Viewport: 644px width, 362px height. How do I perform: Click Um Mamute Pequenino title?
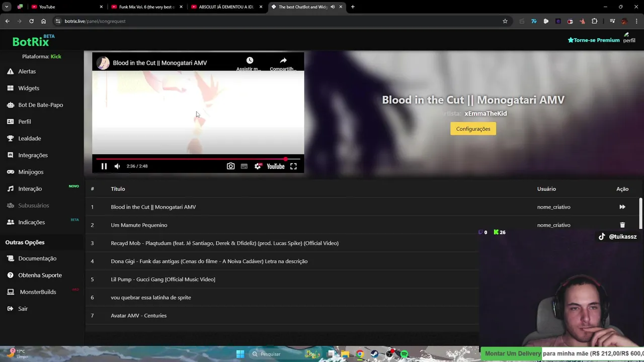click(139, 225)
